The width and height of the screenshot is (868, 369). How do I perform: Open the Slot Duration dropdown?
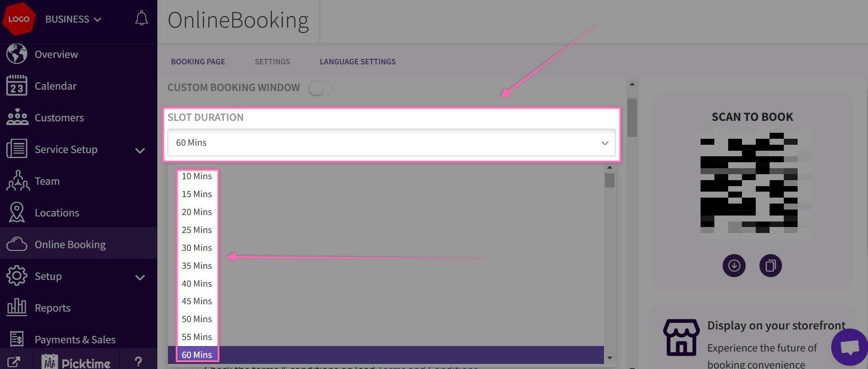click(x=391, y=143)
